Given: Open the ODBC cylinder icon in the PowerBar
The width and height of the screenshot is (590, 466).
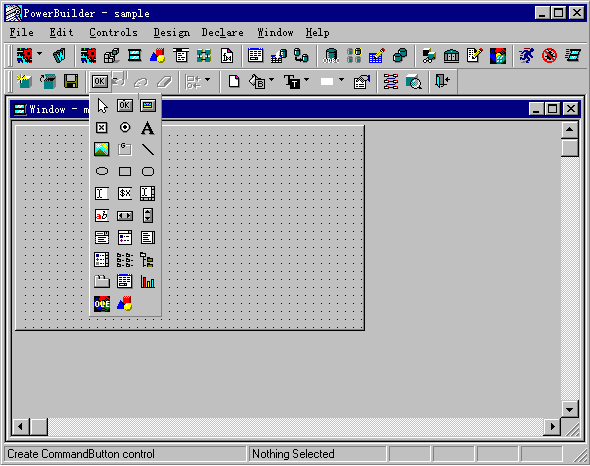Looking at the screenshot, I should pyautogui.click(x=331, y=56).
